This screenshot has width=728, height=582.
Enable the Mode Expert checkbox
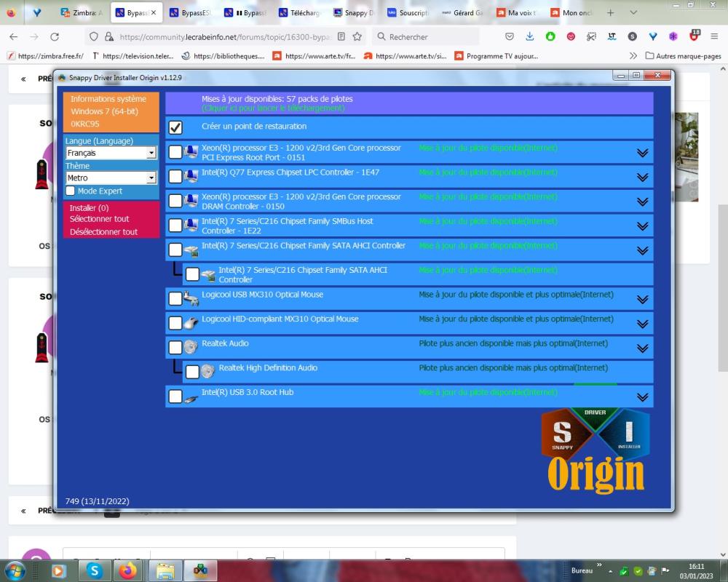(x=71, y=191)
